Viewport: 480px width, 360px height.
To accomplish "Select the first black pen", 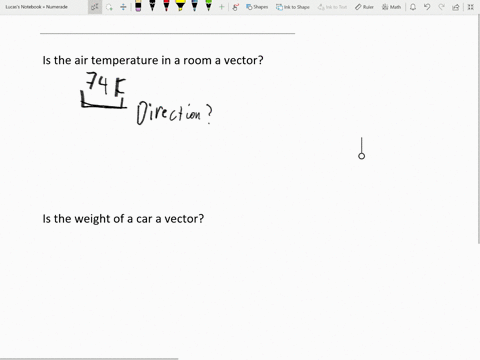I will (152, 6).
